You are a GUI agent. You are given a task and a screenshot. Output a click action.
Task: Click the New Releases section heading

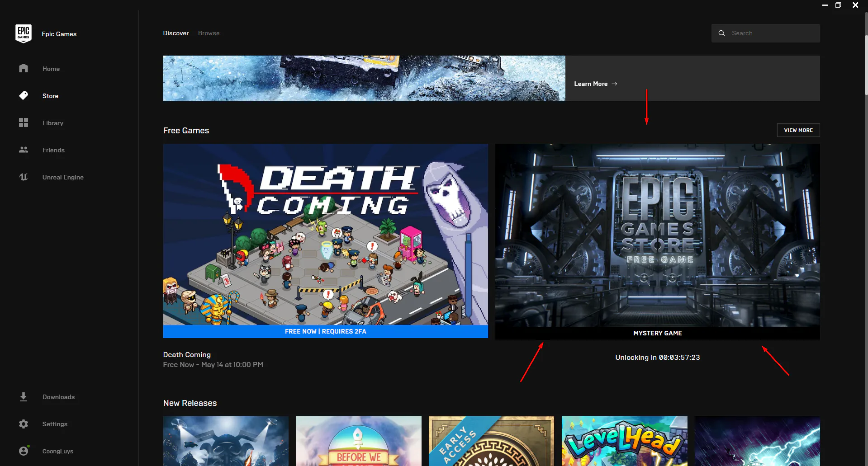[190, 403]
